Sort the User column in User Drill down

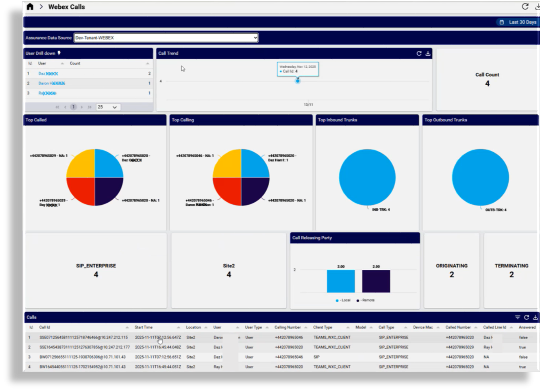pyautogui.click(x=62, y=63)
